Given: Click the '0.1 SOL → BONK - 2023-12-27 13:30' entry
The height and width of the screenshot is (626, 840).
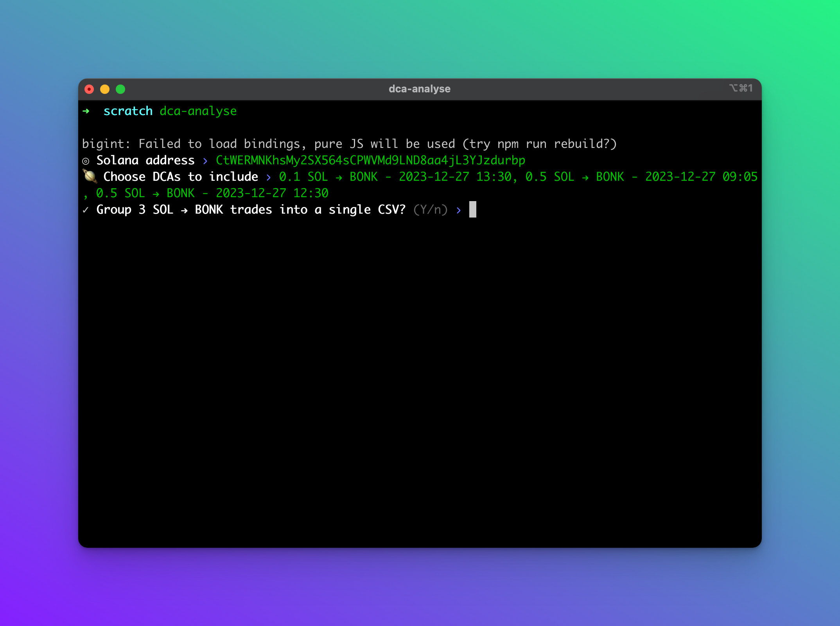Looking at the screenshot, I should tap(395, 177).
